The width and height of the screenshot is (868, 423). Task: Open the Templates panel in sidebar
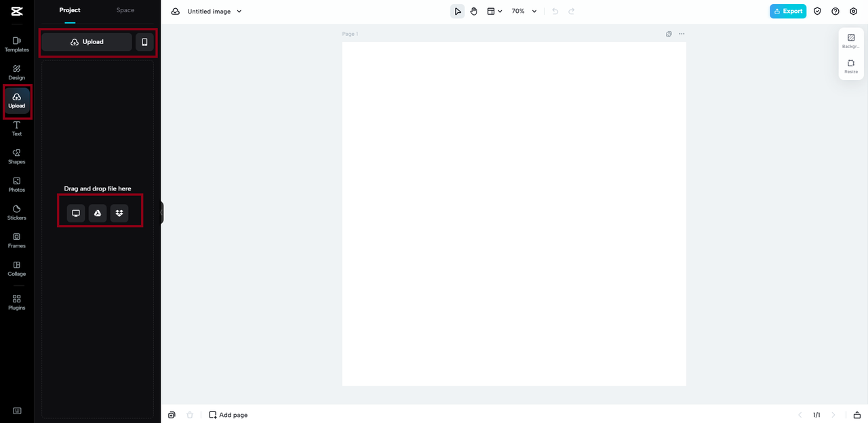(x=17, y=44)
